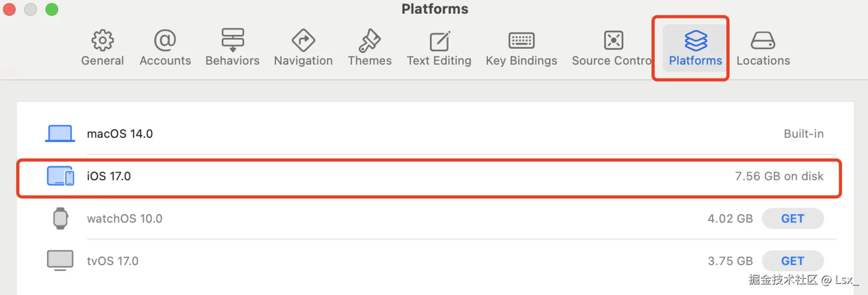The image size is (868, 295).
Task: Open the Accounts @ icon
Action: (x=165, y=41)
